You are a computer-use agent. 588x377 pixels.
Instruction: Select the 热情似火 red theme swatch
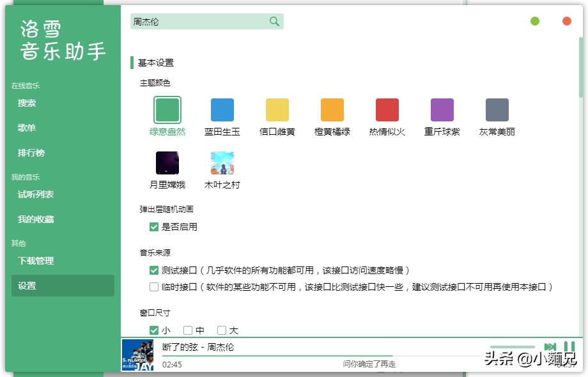387,109
